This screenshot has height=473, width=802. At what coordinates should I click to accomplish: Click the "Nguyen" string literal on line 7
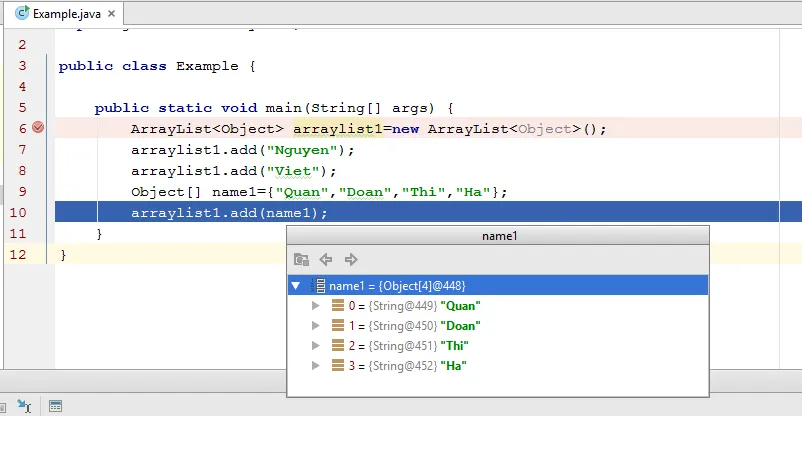pyautogui.click(x=302, y=150)
